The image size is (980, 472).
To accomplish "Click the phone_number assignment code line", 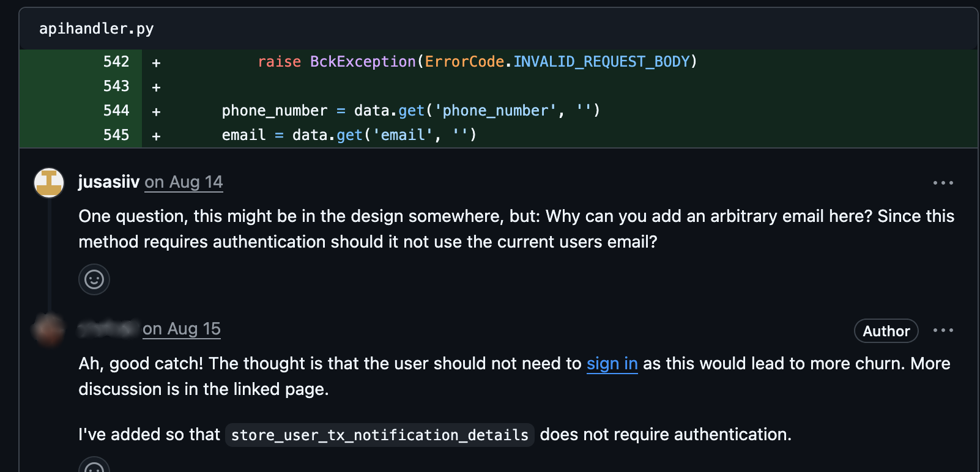I will tap(410, 111).
